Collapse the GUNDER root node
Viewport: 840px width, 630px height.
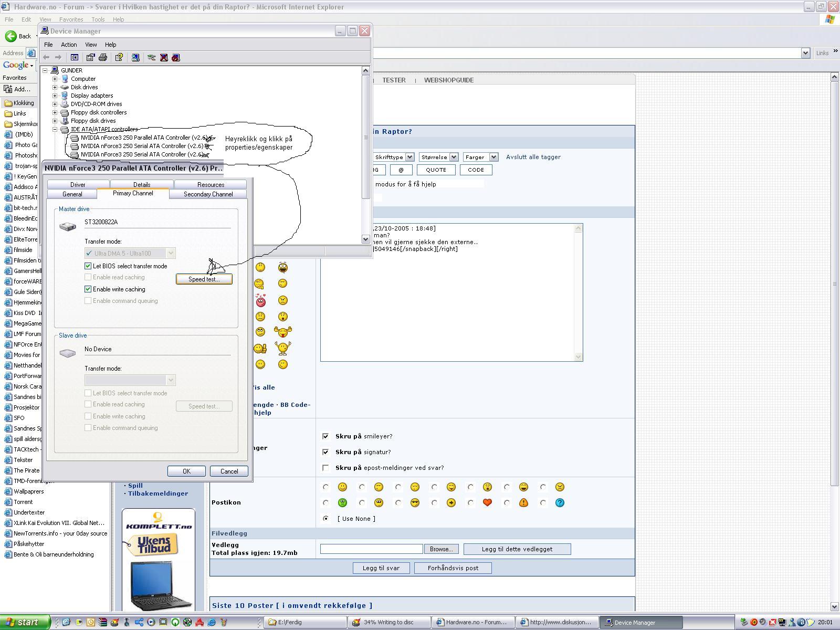[45, 70]
